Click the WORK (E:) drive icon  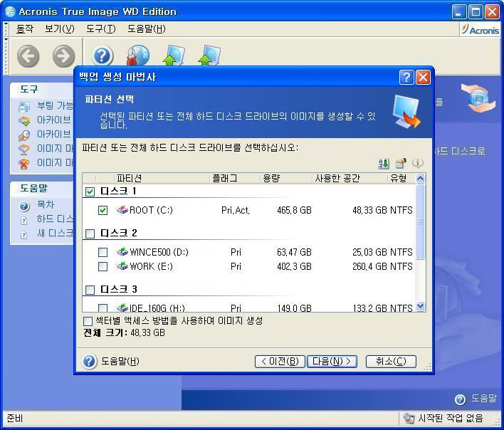122,266
